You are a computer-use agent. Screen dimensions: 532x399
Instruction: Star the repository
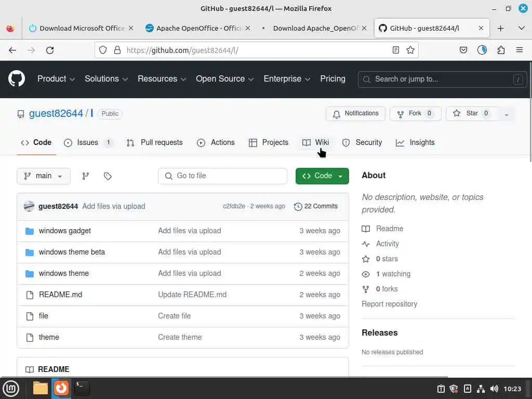coord(472,114)
